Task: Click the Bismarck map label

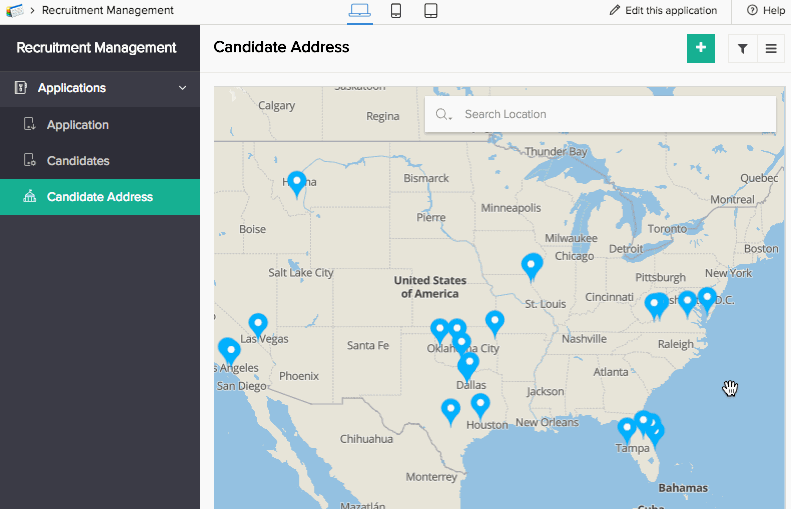Action: pyautogui.click(x=426, y=178)
